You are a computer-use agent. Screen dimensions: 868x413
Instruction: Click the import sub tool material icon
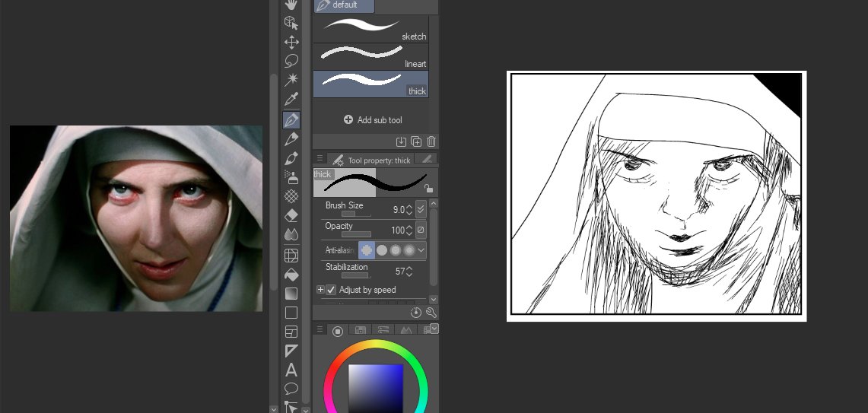tap(402, 141)
